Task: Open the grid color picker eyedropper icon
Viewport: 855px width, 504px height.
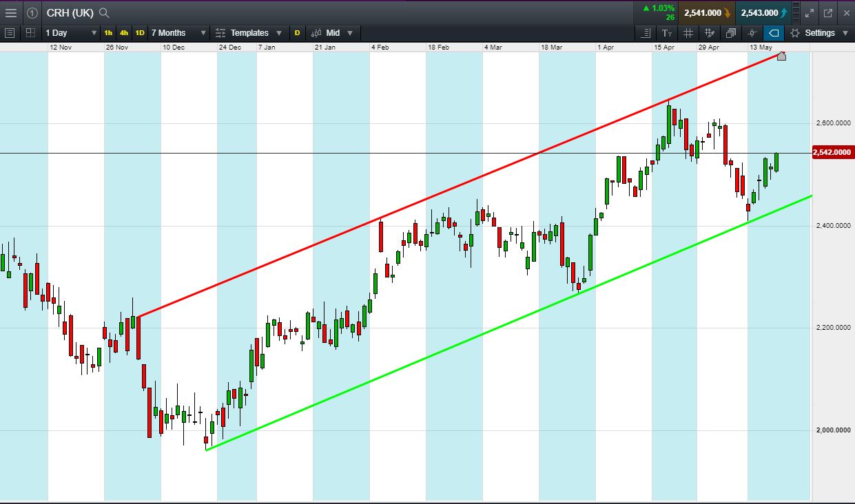Action: point(709,32)
